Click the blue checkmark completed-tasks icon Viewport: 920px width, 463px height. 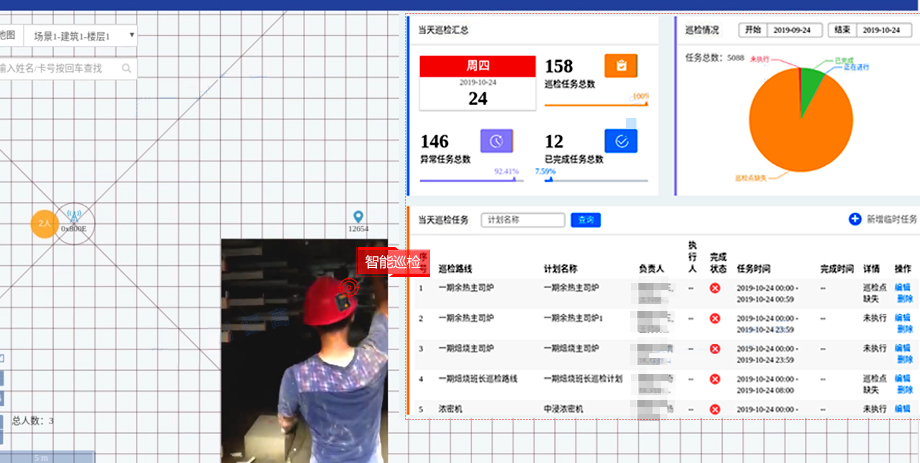[x=620, y=141]
